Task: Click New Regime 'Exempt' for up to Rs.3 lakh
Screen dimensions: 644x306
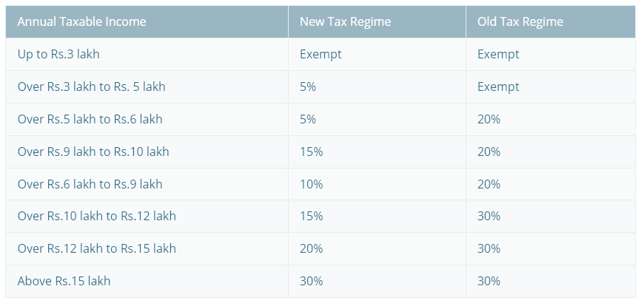Action: coord(321,55)
